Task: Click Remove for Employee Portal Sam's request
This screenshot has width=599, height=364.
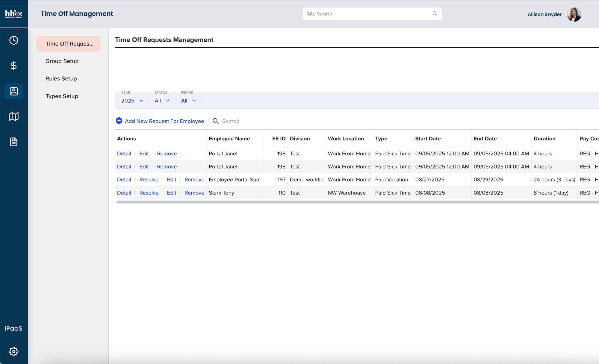Action: pyautogui.click(x=194, y=180)
